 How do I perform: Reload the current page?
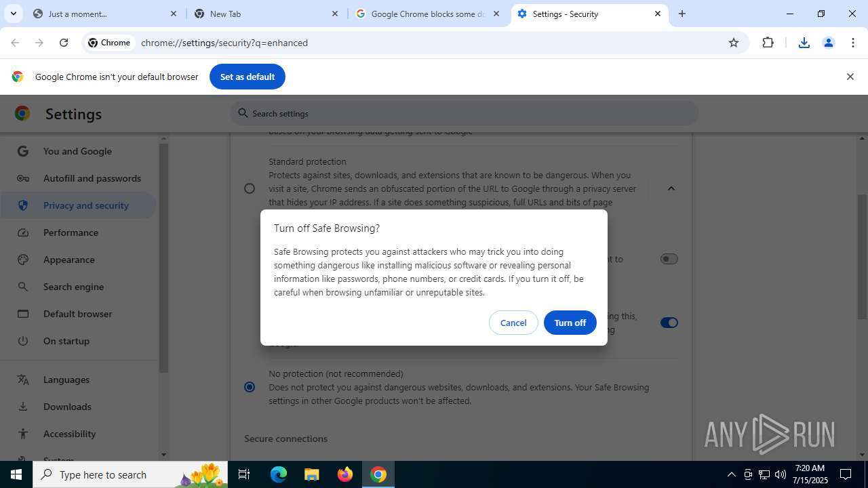pos(64,43)
